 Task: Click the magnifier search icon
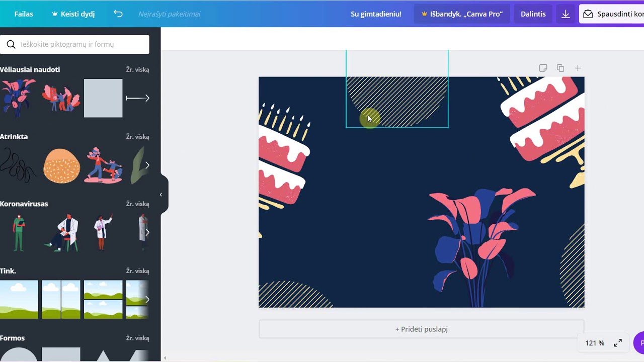tap(11, 44)
